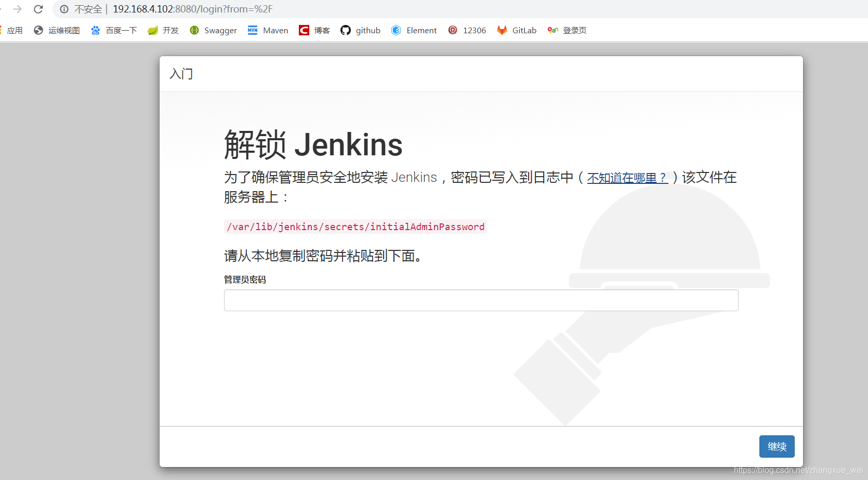Click the 不安全 security warning label
The height and width of the screenshot is (480, 868).
click(x=88, y=9)
